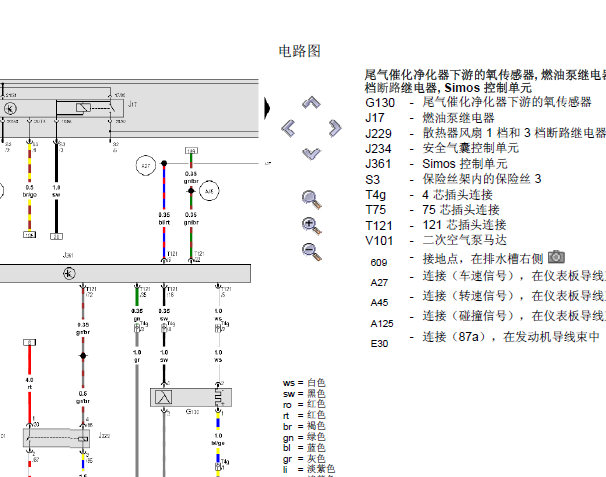Click the br brown color legend entry

(304, 426)
